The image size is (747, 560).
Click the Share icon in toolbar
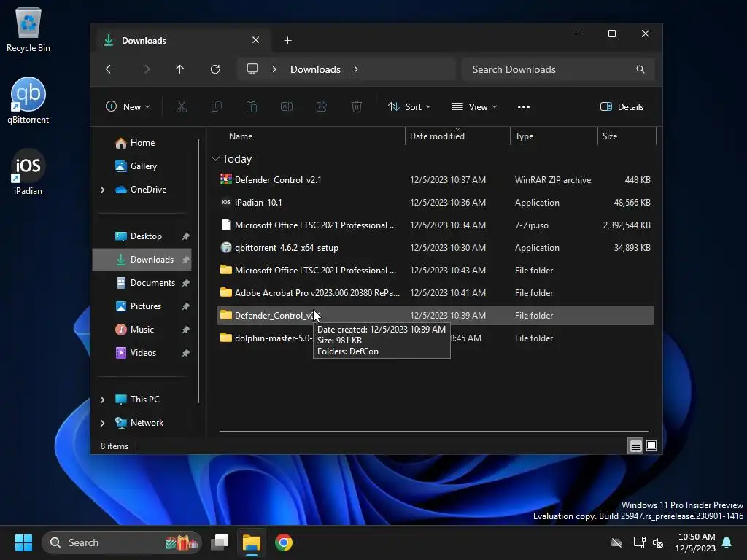click(x=322, y=106)
